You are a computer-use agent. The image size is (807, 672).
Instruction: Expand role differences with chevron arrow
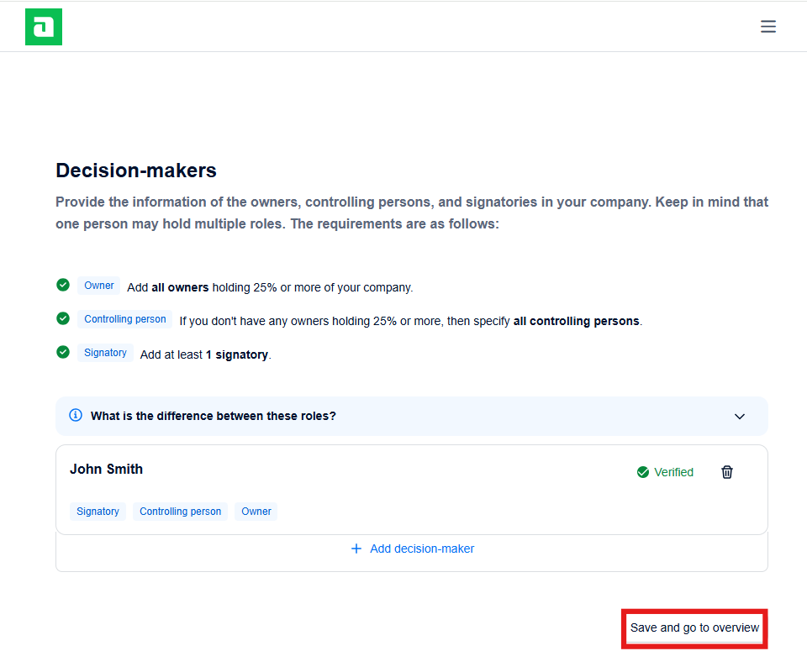coord(740,417)
